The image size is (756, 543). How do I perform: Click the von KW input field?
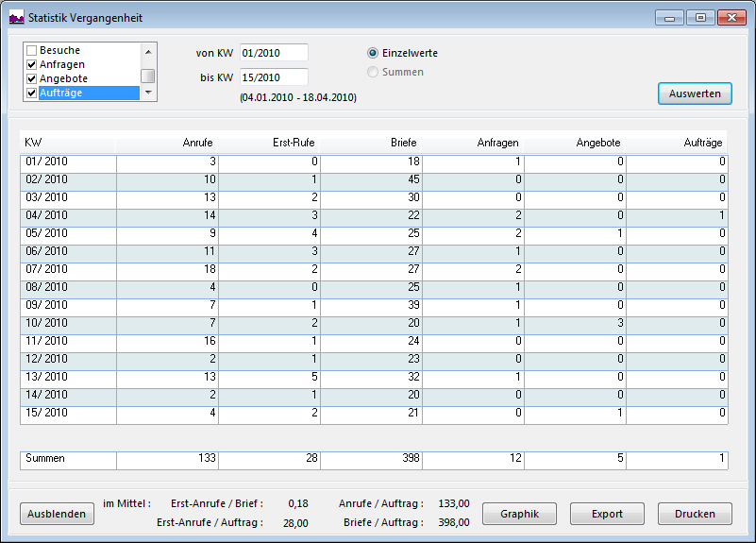tap(274, 53)
